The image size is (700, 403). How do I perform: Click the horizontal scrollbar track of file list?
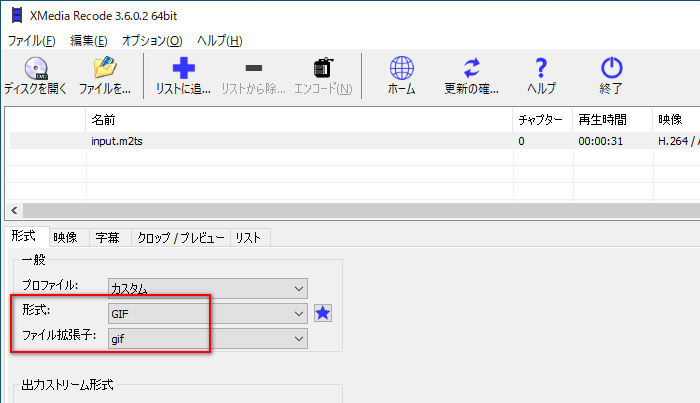click(362, 210)
